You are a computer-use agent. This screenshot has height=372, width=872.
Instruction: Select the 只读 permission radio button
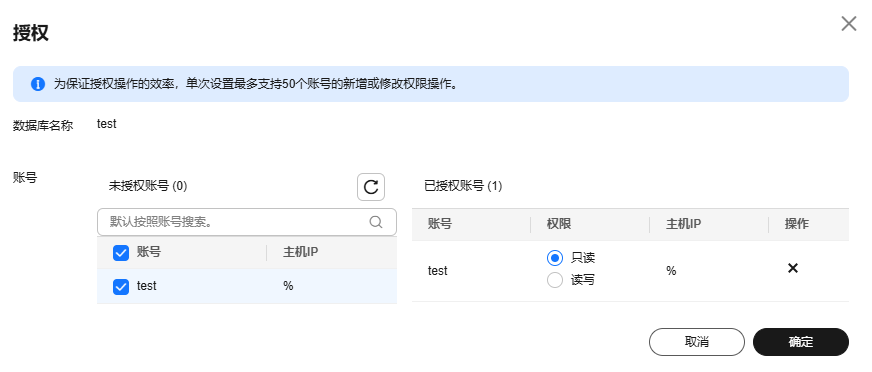[x=555, y=258]
